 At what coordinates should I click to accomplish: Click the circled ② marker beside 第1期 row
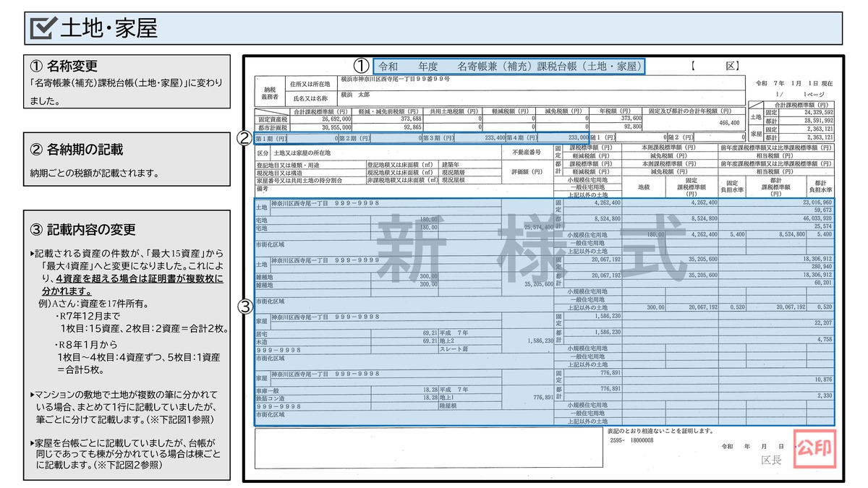tap(246, 137)
